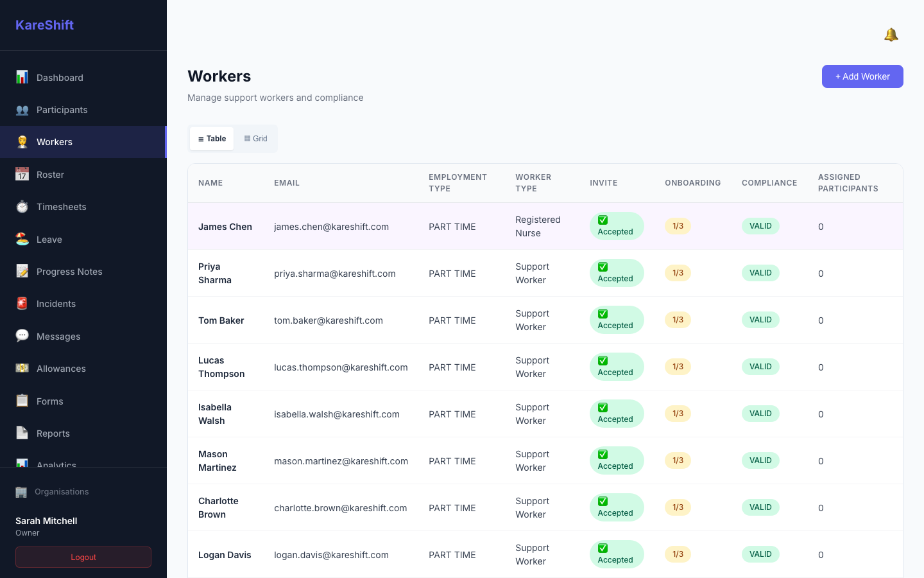Click the Logout button
This screenshot has width=924, height=578.
83,557
